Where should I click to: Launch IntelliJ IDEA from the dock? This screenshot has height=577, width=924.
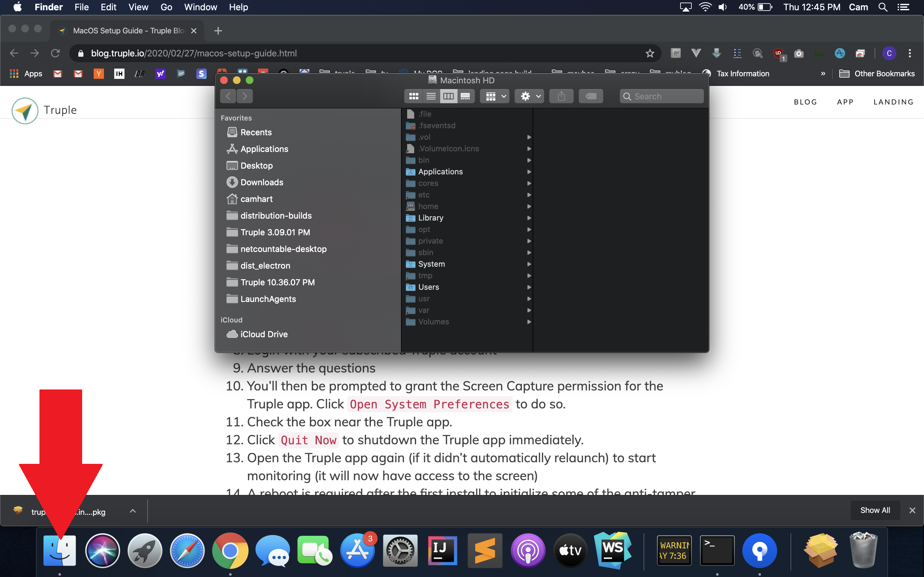[442, 550]
